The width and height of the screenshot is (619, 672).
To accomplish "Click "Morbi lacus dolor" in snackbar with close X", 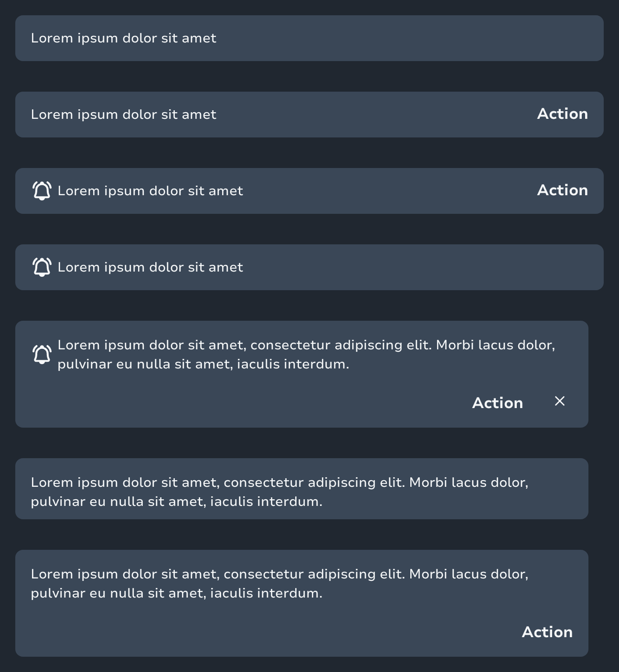I will point(495,345).
